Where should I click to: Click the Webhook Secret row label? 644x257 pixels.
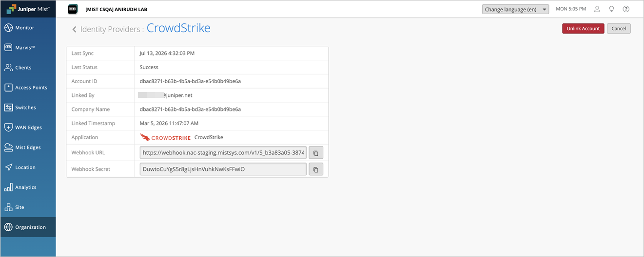(91, 169)
